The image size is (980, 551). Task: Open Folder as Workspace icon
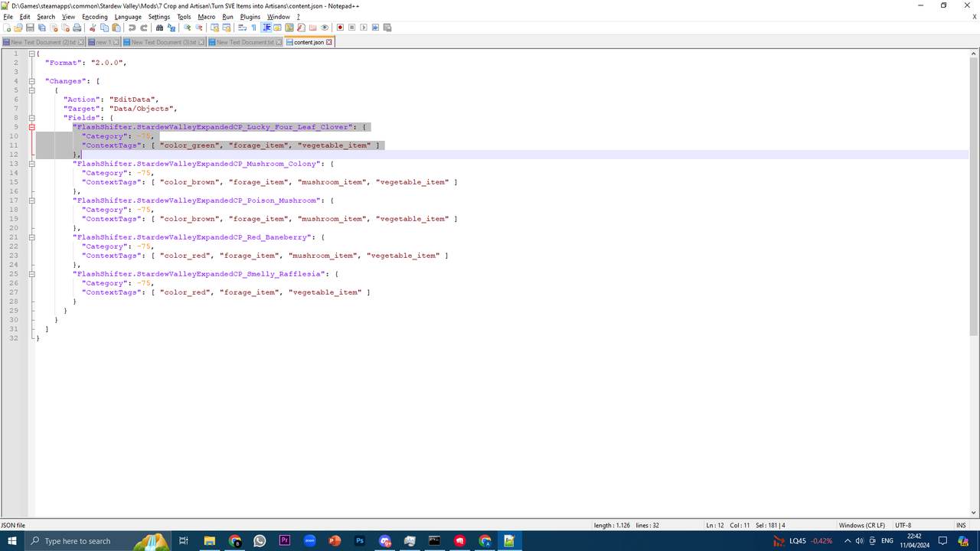point(312,28)
